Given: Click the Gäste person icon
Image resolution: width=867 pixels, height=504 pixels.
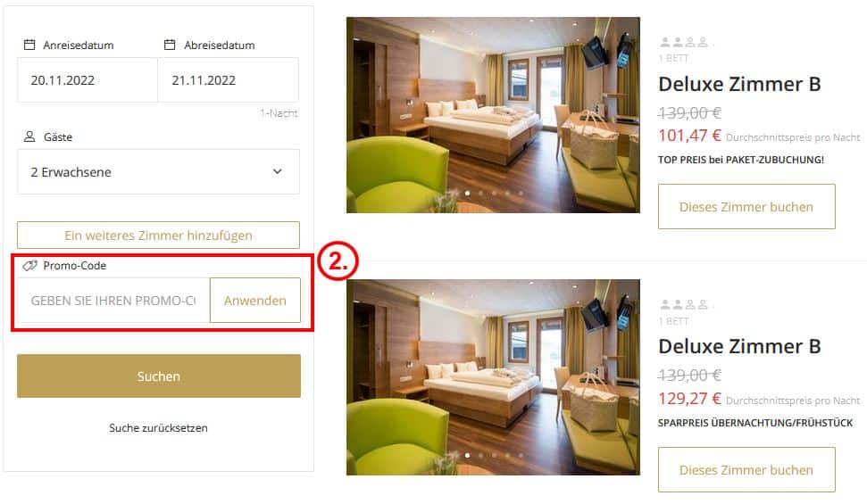Looking at the screenshot, I should [29, 136].
